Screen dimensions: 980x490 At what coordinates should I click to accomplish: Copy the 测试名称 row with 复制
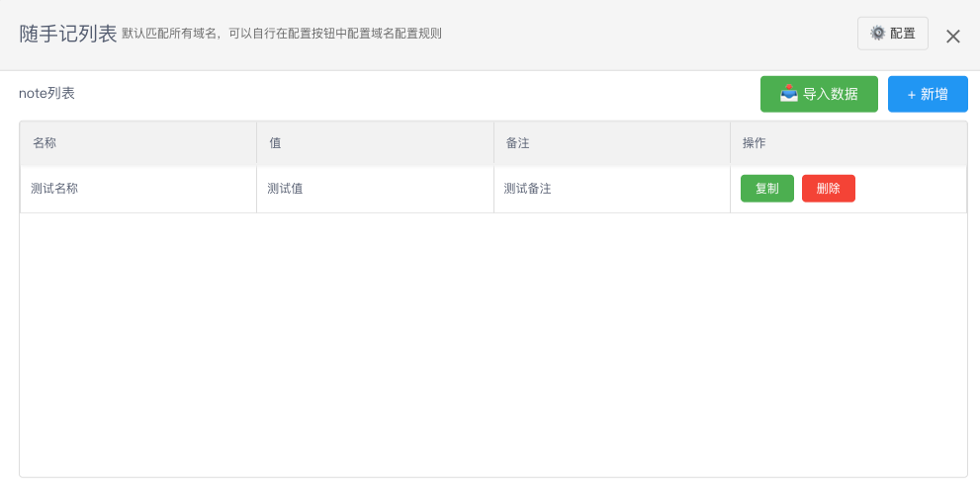click(x=766, y=189)
